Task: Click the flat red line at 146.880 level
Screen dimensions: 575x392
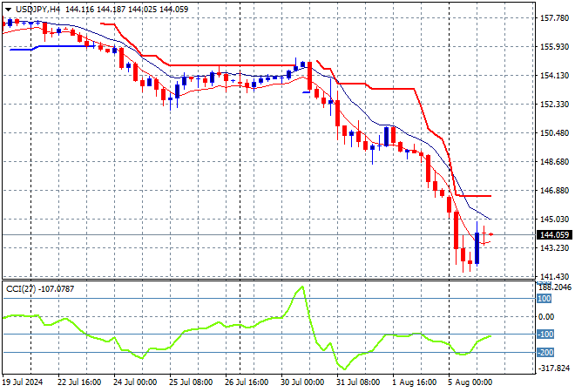Action: (x=475, y=196)
